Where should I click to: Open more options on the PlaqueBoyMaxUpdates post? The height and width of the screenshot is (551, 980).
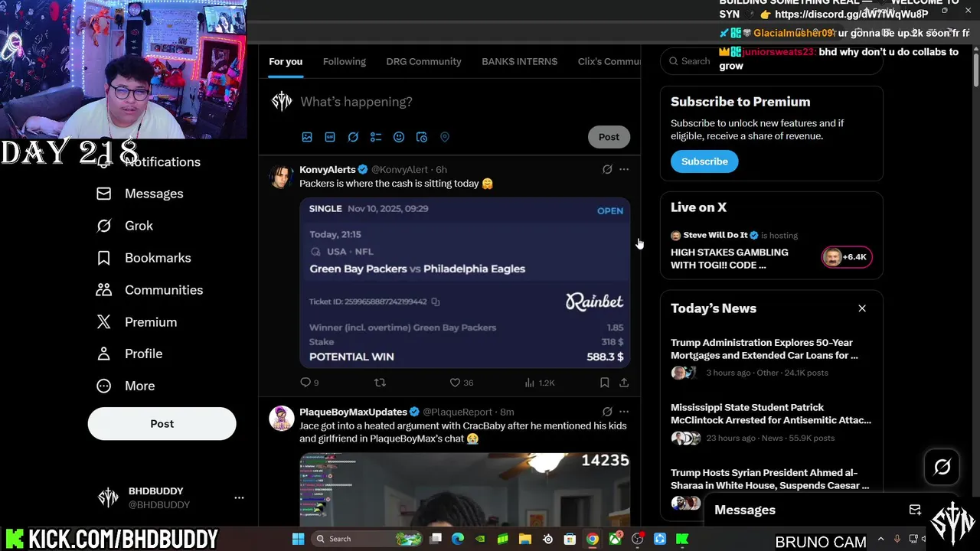[x=624, y=412]
